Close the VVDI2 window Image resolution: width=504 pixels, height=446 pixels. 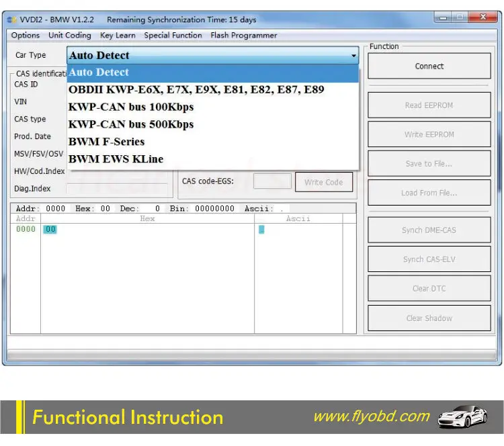coord(482,17)
